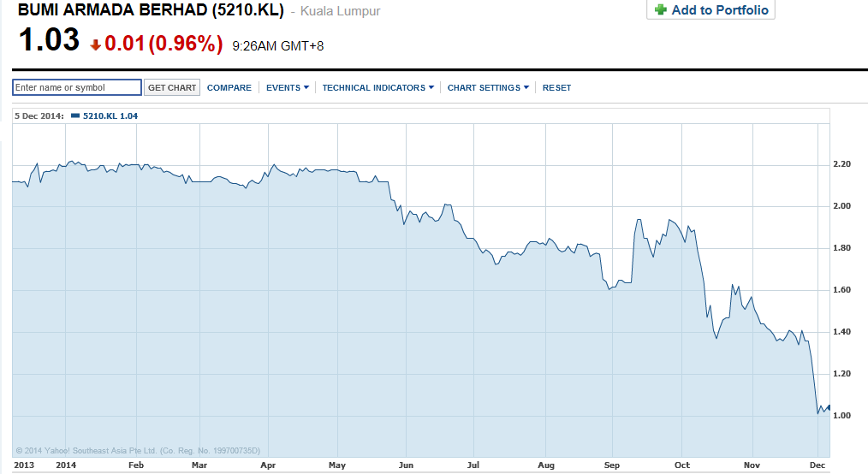Expand the EVENTS dropdown
This screenshot has height=474, width=868.
288,88
